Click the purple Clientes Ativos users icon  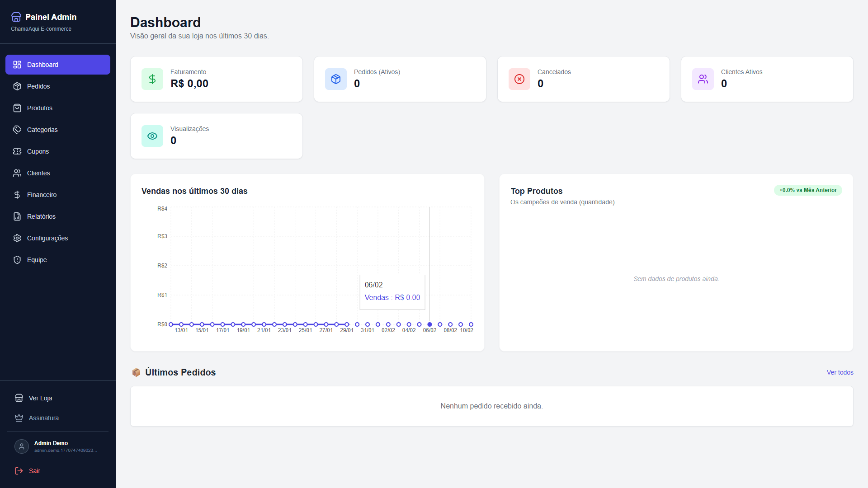[703, 79]
